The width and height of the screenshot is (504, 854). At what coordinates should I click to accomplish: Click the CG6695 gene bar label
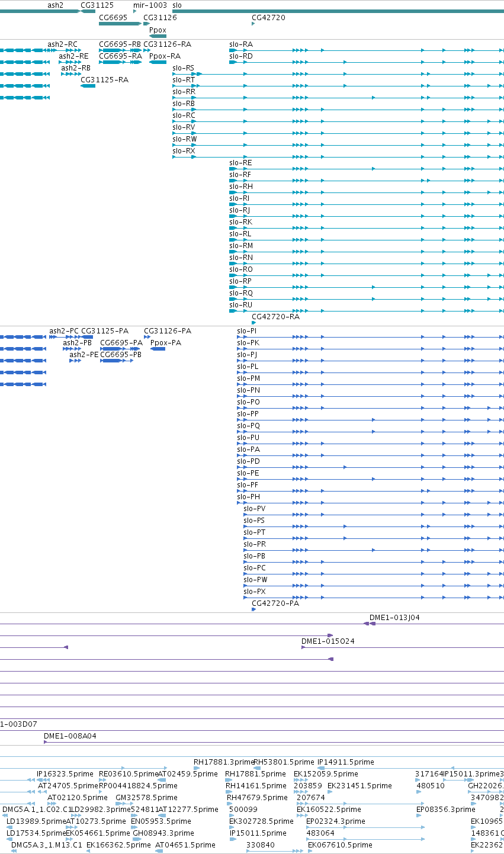click(113, 18)
